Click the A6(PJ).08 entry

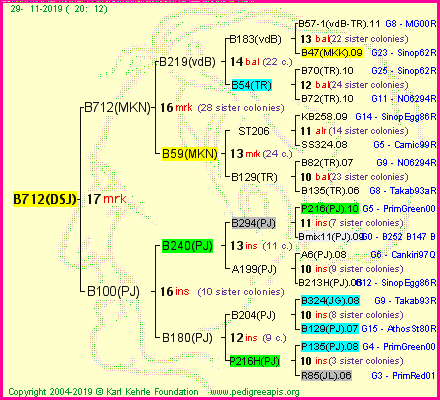coord(323,255)
